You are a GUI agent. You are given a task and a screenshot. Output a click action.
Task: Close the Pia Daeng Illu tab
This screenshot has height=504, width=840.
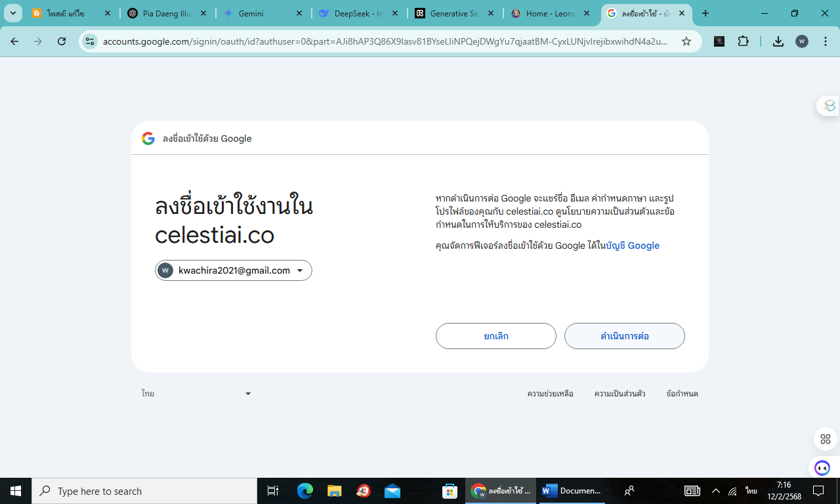pos(203,13)
